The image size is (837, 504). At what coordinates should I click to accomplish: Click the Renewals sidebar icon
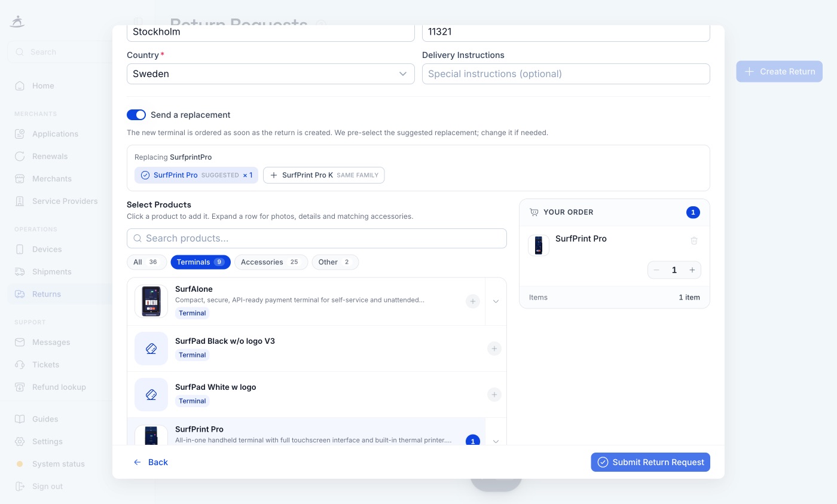click(20, 156)
